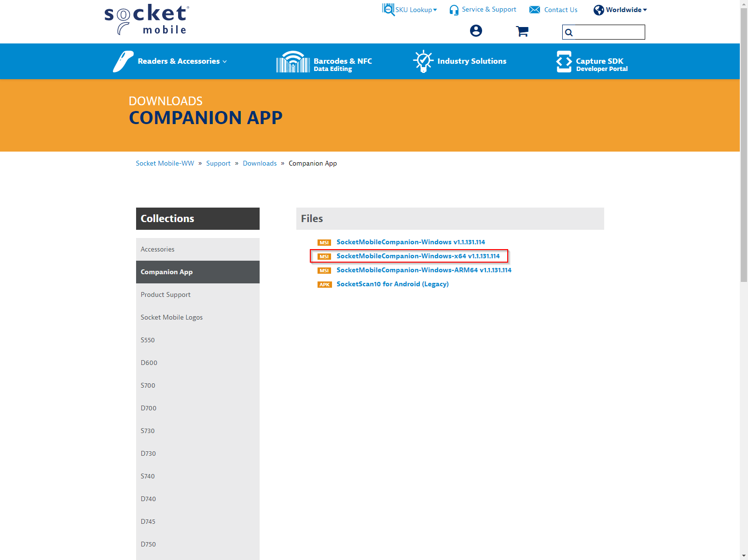Click the Contact Us envelope icon
Image resolution: width=748 pixels, height=560 pixels.
535,10
